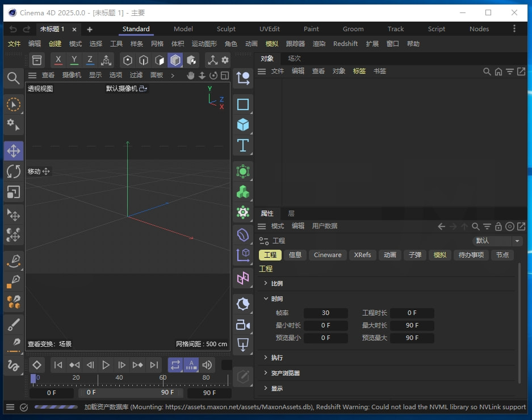The width and height of the screenshot is (532, 420).
Task: Open the deformer bend icon
Action: click(243, 235)
